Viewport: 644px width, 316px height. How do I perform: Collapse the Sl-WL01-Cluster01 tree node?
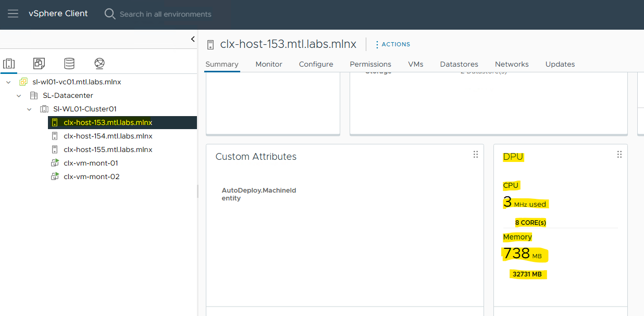point(29,109)
